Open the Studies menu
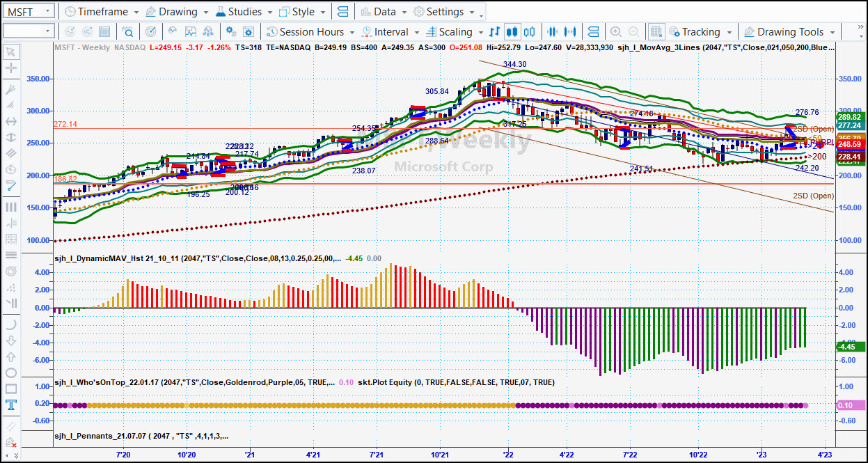 [244, 12]
